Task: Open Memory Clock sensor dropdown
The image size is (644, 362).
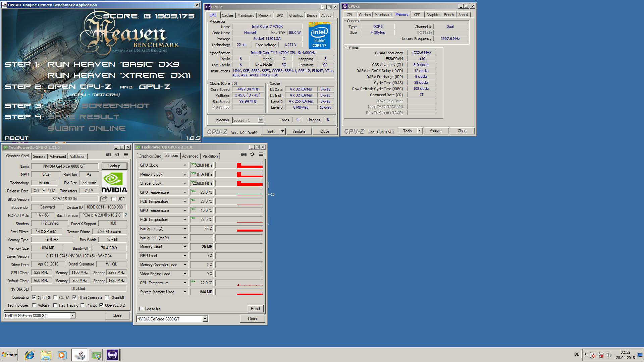Action: pos(184,174)
